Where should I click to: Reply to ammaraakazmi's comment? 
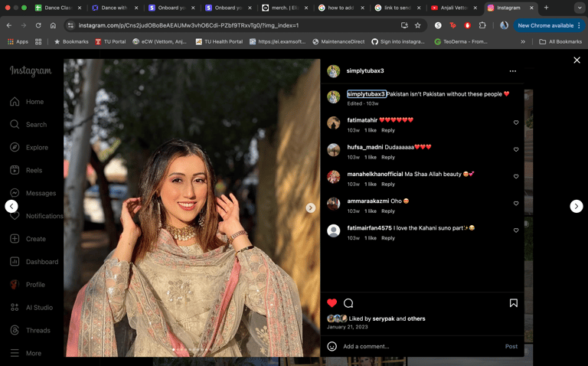[x=388, y=211]
